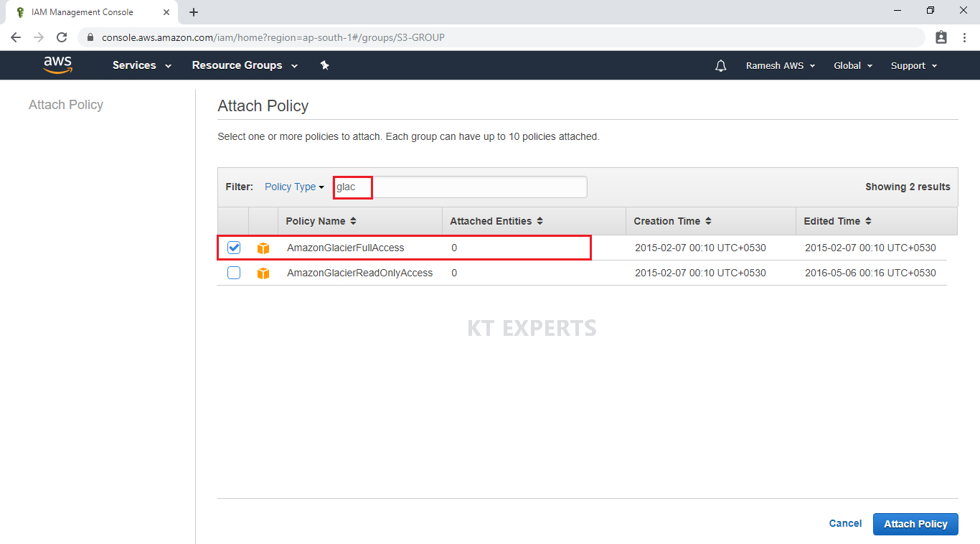Image resolution: width=980 pixels, height=544 pixels.
Task: Click the AmazonGlacierReadOnlyAccess policy name
Action: 360,273
